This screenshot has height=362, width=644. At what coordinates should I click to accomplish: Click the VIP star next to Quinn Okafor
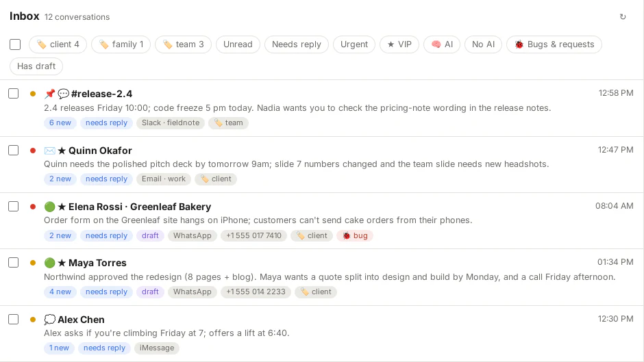click(x=62, y=151)
